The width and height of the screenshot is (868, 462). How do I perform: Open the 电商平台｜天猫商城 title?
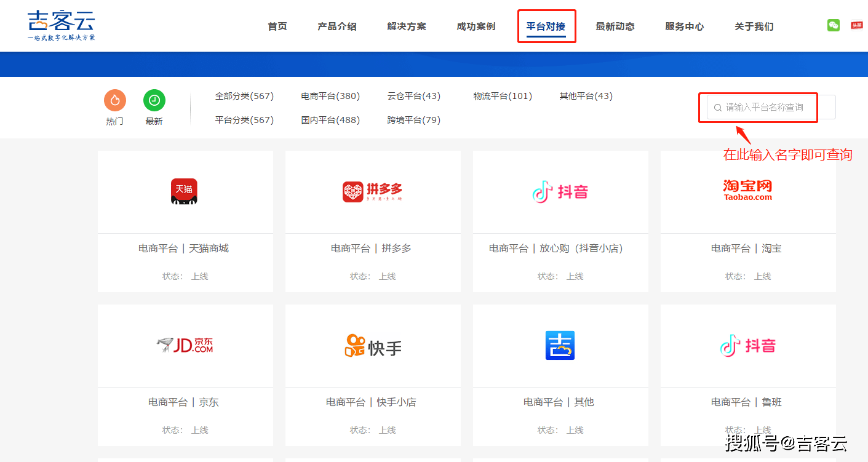(x=184, y=249)
